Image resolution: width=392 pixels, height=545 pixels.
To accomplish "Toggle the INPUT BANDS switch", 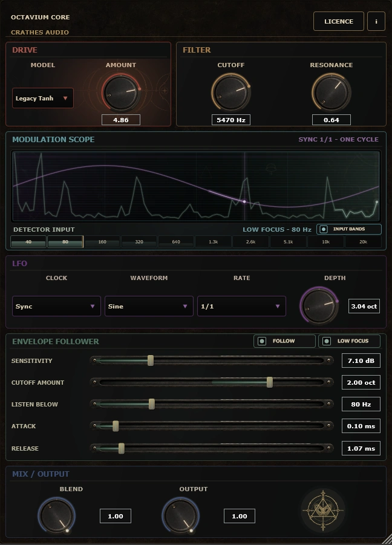I will pyautogui.click(x=349, y=229).
